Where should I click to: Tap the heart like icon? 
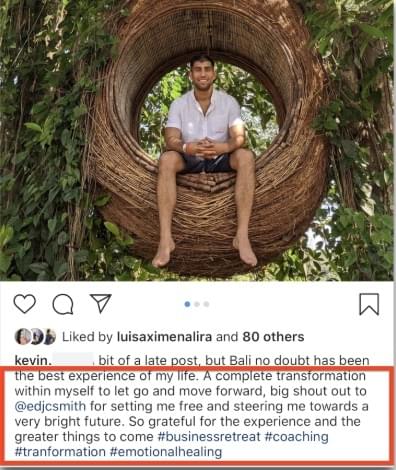pyautogui.click(x=25, y=304)
